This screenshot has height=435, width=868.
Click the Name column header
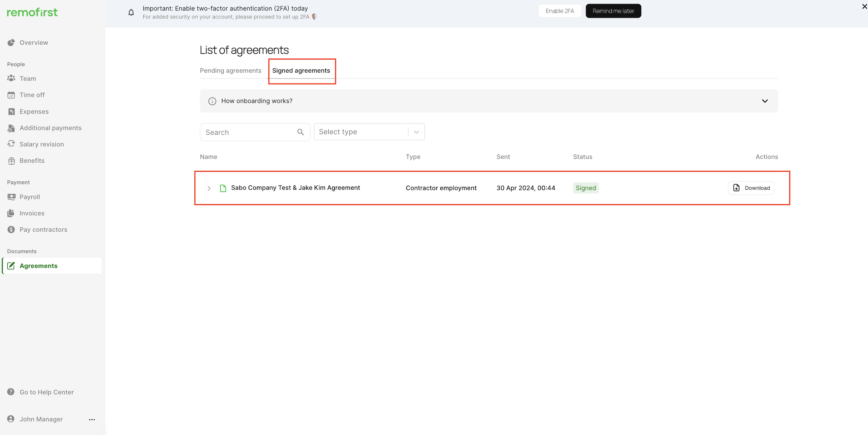[x=208, y=156]
